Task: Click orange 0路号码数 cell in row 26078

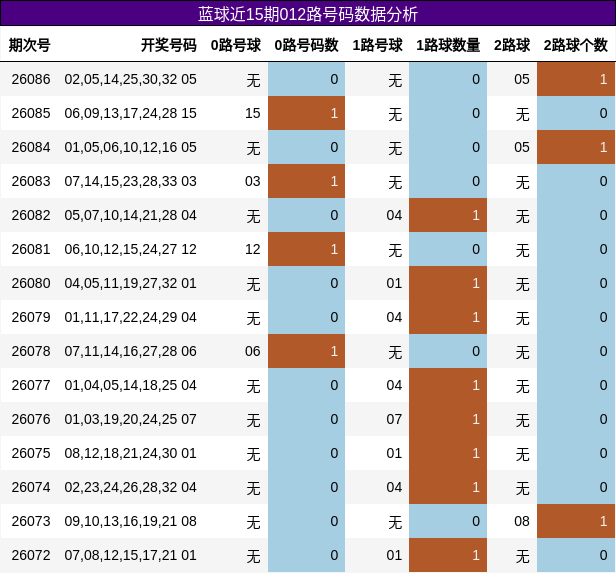Action: (x=306, y=351)
